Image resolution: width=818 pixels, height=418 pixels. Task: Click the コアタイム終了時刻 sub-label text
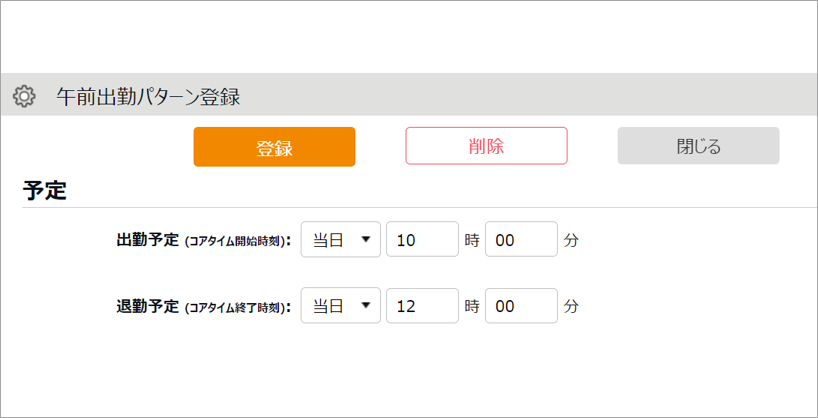point(235,307)
